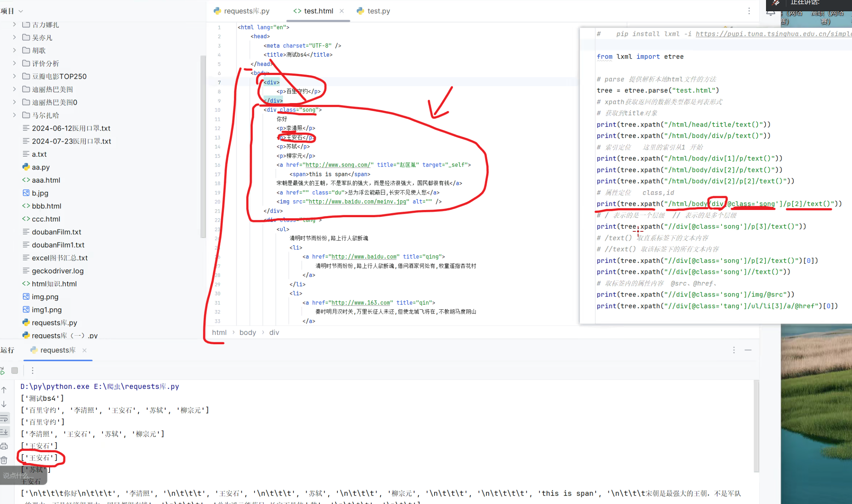852x504 pixels.
Task: Minimize the run tool window
Action: point(748,350)
